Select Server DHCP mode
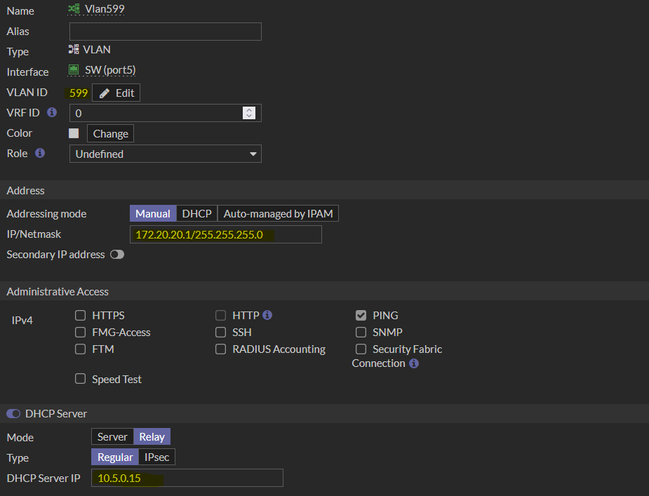Screen dimensions: 649x496 coord(112,437)
